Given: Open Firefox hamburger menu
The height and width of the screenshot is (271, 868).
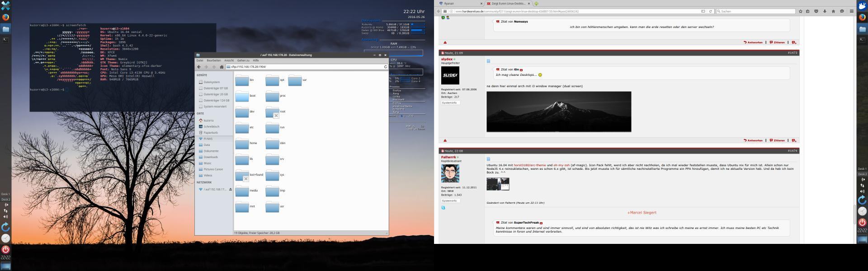Looking at the screenshot, I should 852,11.
